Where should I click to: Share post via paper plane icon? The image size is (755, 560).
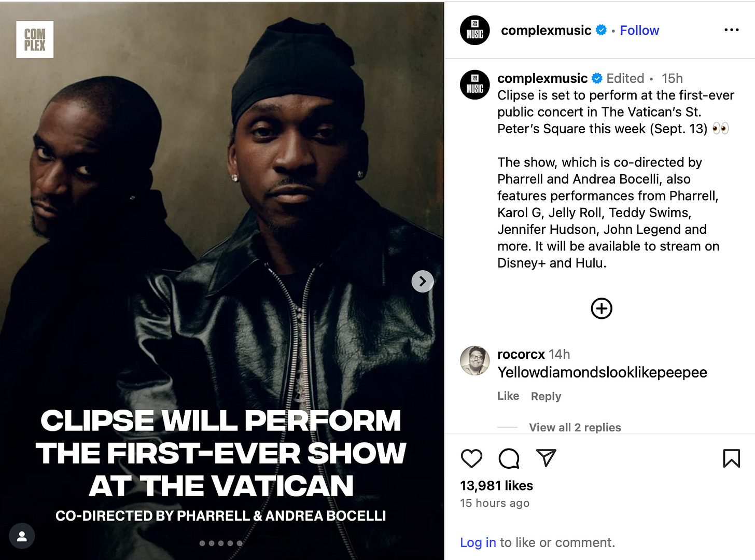546,458
